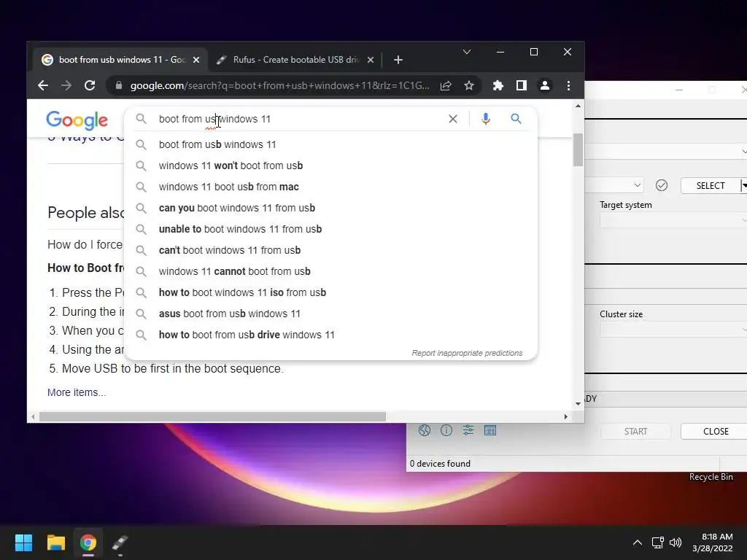This screenshot has height=560, width=747.
Task: Choose suggestion 'windows 11 won't boot from usb'
Action: tap(330, 166)
